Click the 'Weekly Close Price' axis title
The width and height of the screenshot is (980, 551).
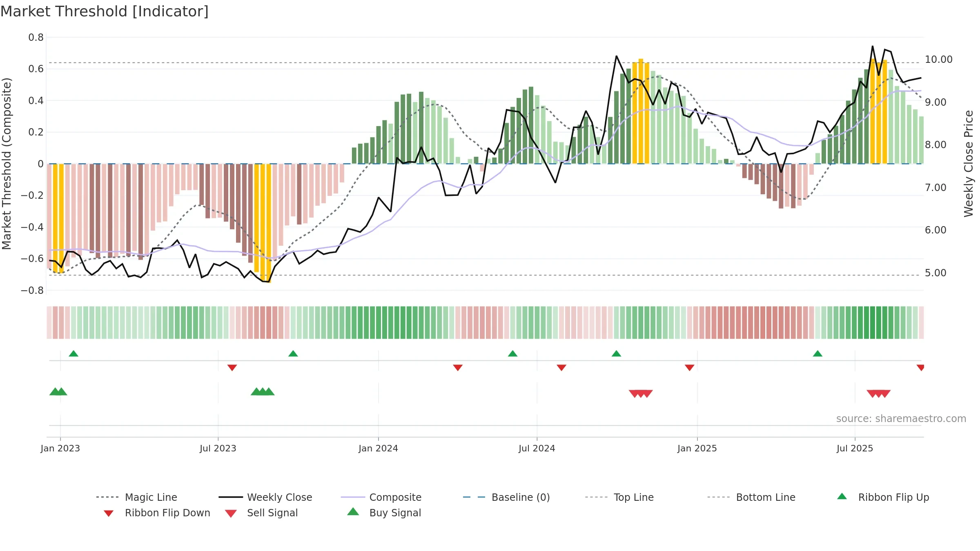(969, 164)
